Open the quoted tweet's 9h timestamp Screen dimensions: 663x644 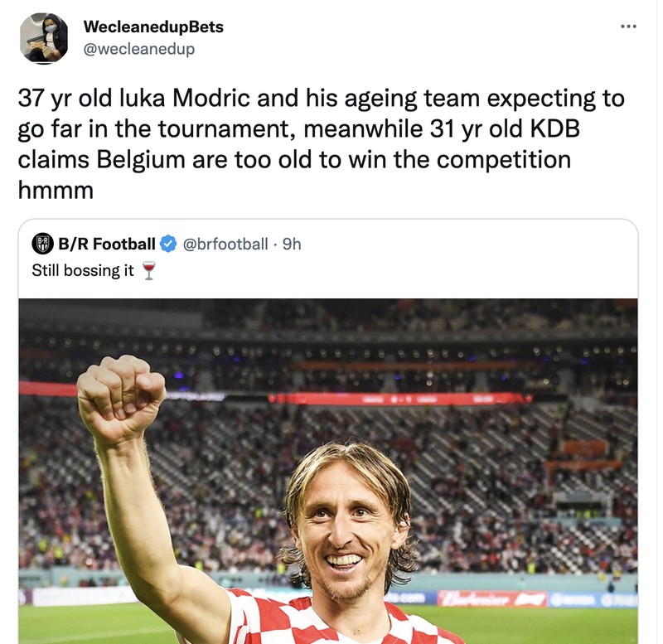click(292, 244)
